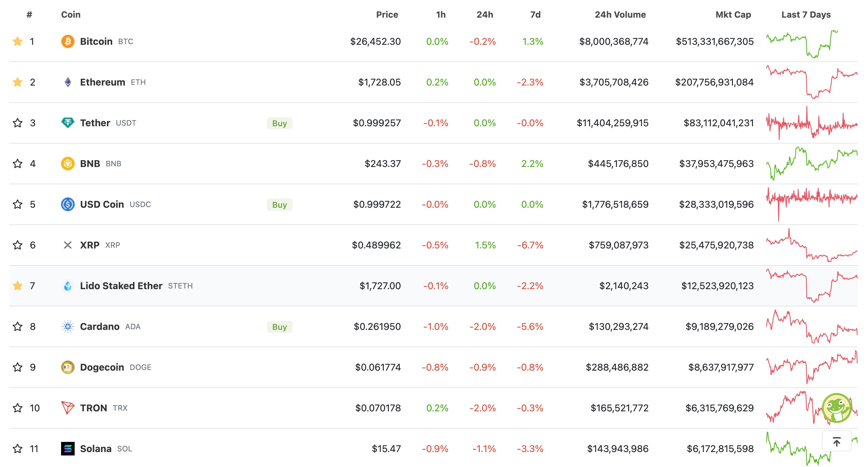868x467 pixels.
Task: Buy Tether with the Buy button
Action: [280, 123]
